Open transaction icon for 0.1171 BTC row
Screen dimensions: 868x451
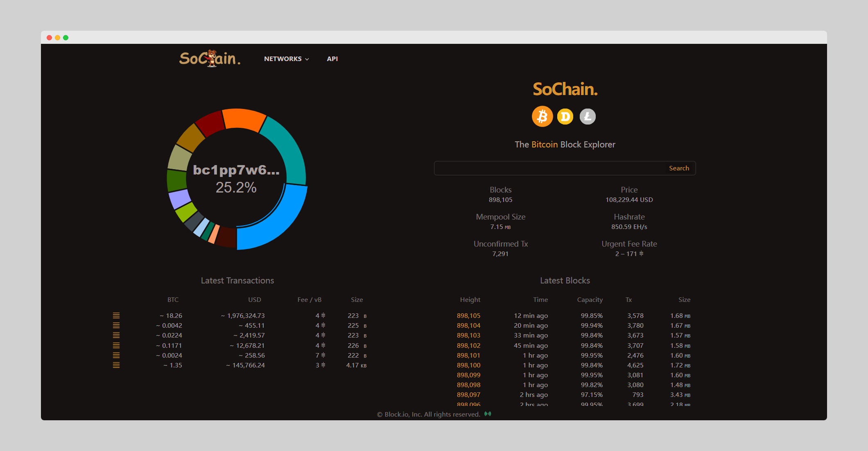(x=116, y=345)
